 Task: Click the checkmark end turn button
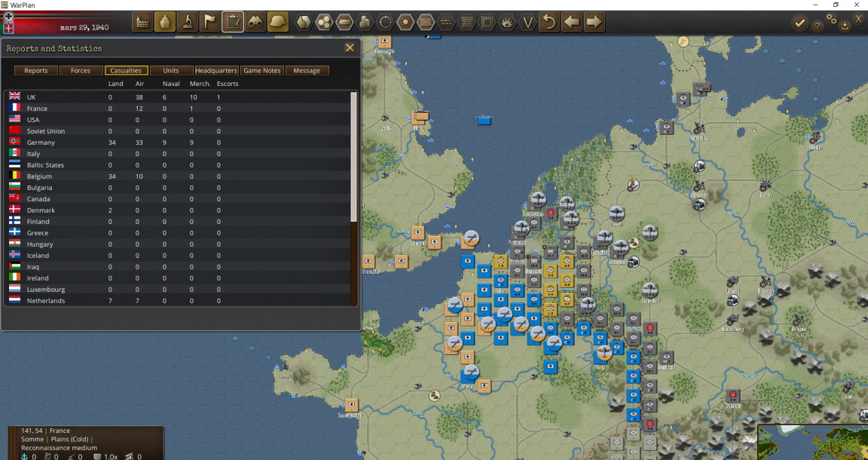click(799, 23)
